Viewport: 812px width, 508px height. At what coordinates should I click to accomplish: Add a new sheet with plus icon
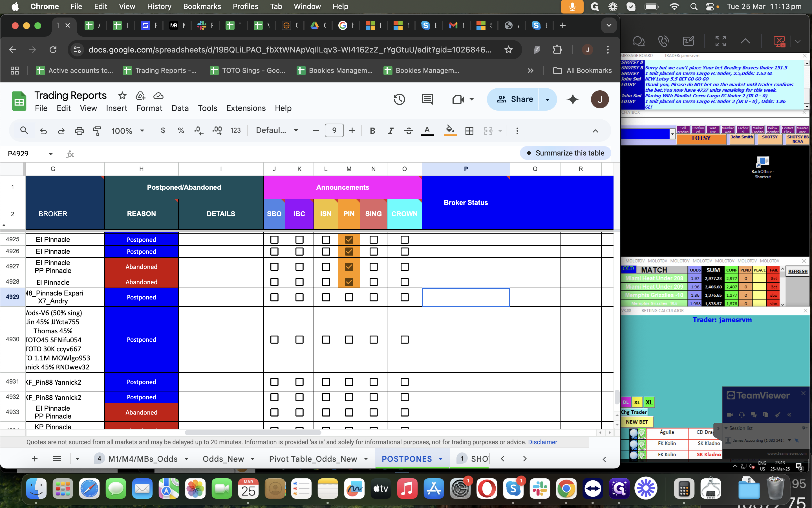35,459
